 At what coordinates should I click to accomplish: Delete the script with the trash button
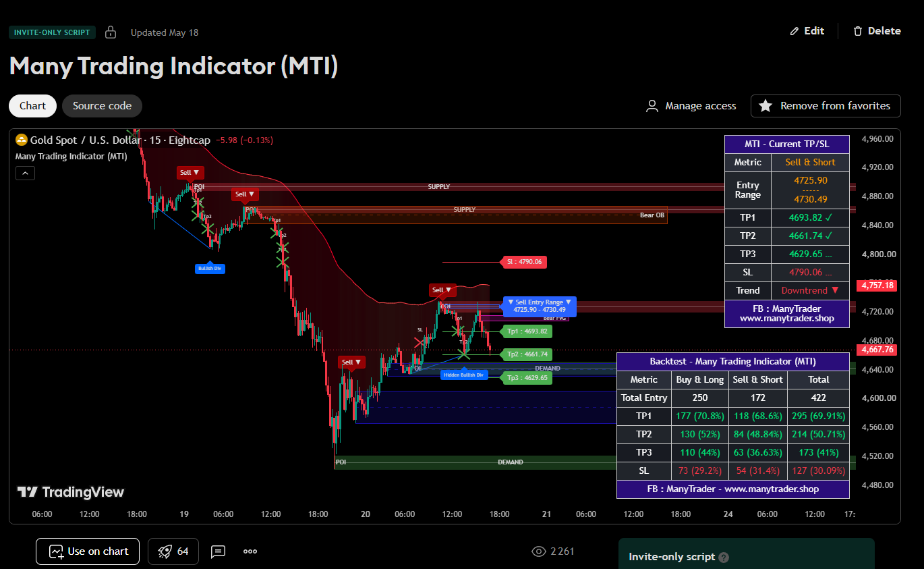pos(877,31)
